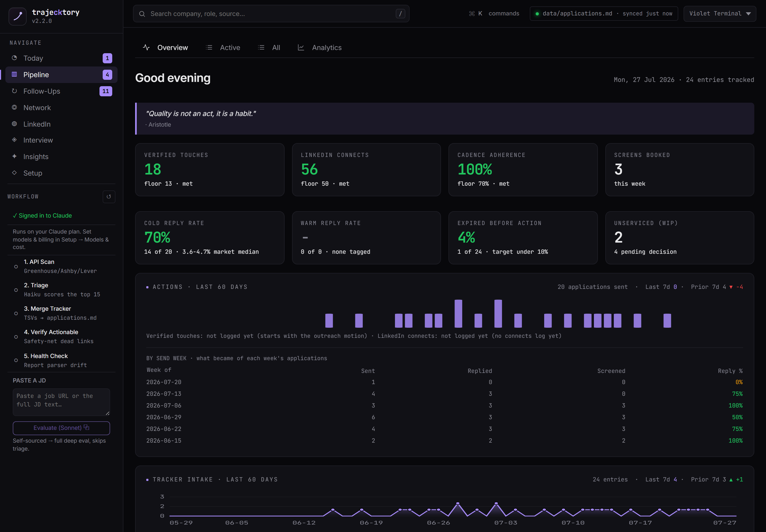Click the Aristotle quote banner
The width and height of the screenshot is (766, 532).
pyautogui.click(x=444, y=119)
